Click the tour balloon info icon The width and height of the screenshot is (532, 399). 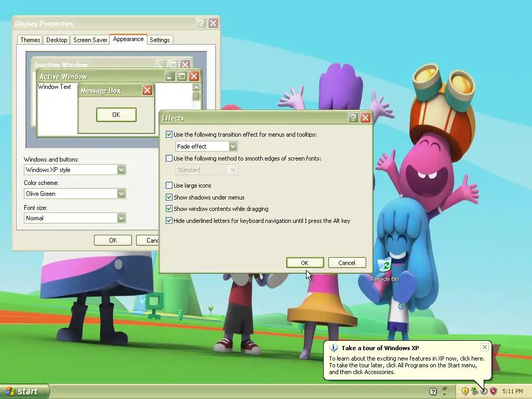[x=334, y=348]
